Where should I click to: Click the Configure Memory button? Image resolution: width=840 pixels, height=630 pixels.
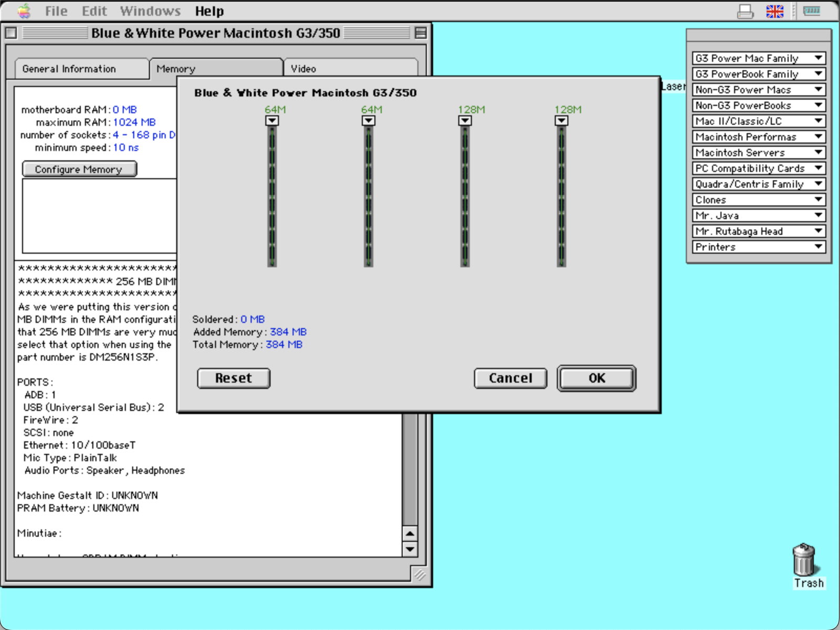(x=79, y=169)
